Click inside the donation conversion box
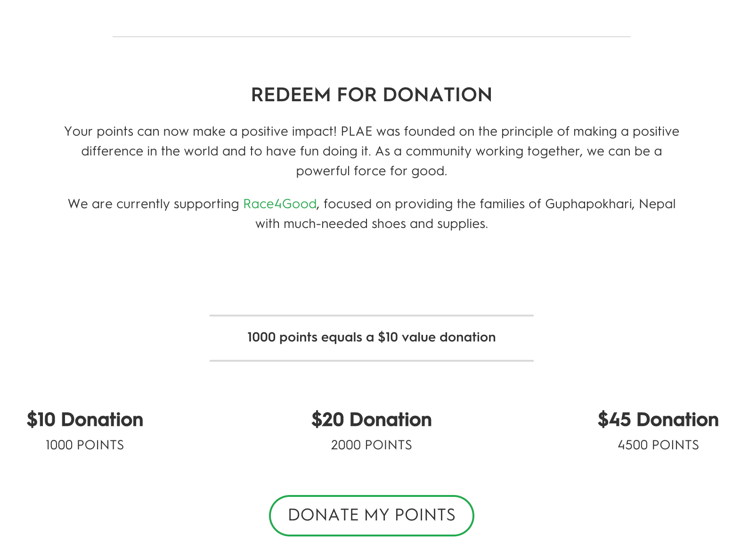The image size is (749, 560). 372,337
